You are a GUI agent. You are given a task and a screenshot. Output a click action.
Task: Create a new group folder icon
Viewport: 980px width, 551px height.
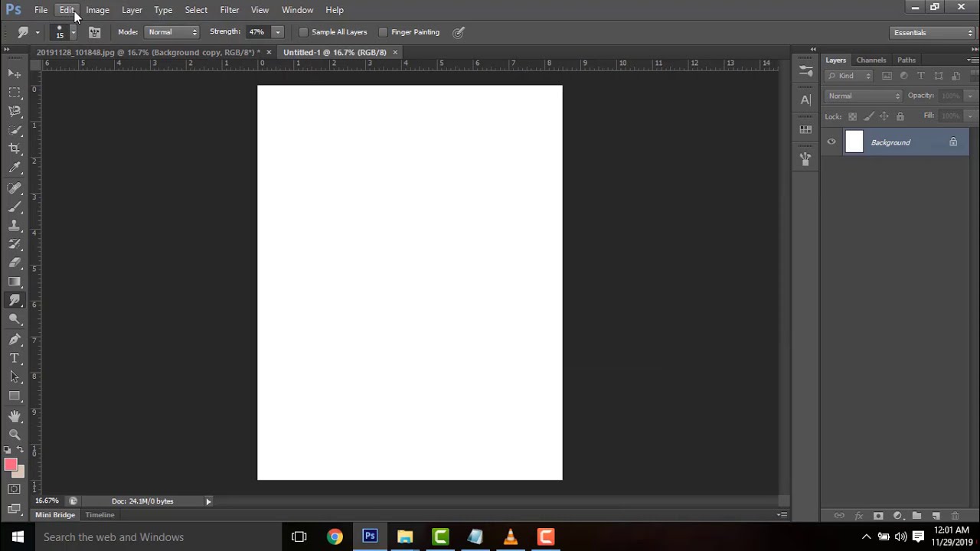(916, 516)
